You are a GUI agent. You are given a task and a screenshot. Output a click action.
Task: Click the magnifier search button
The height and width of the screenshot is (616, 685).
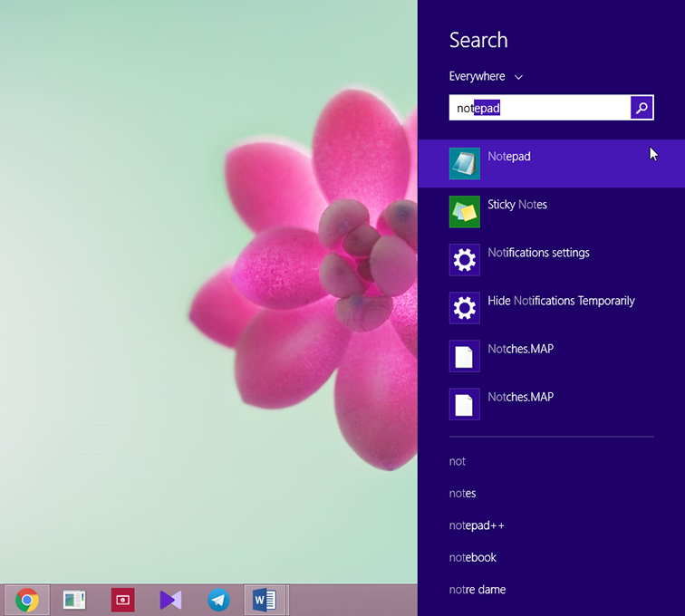tap(642, 108)
